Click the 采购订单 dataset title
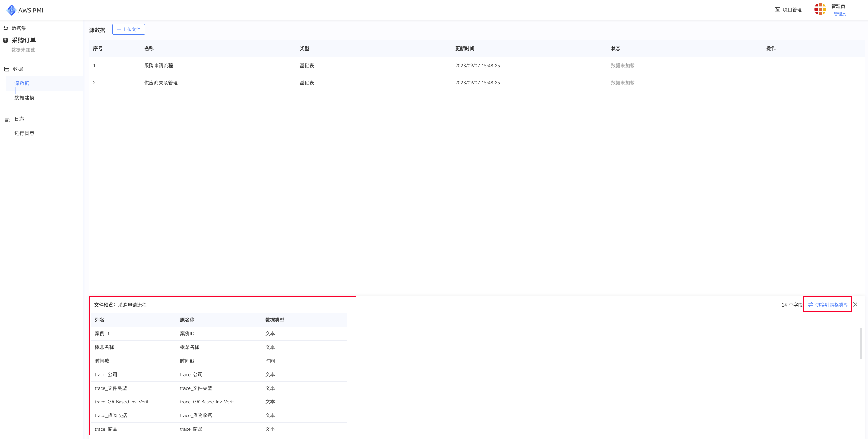The image size is (868, 439). [24, 40]
